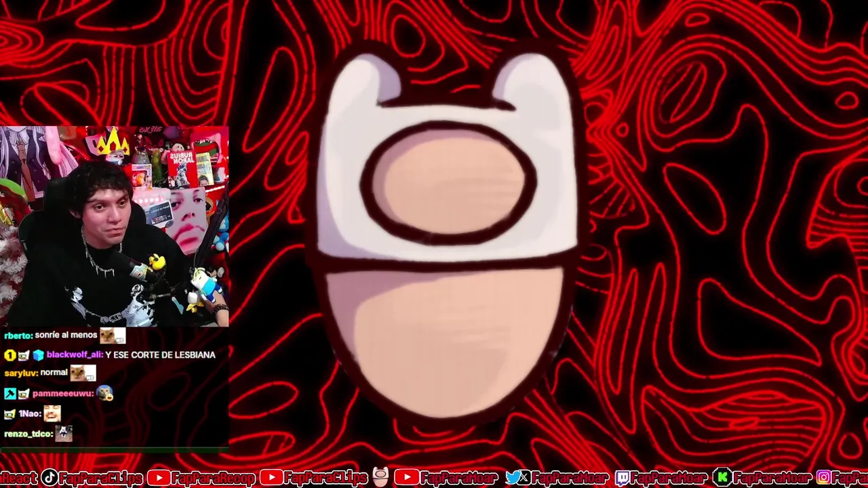Click the streamer webcam overlay
868x488 pixels.
tap(114, 226)
